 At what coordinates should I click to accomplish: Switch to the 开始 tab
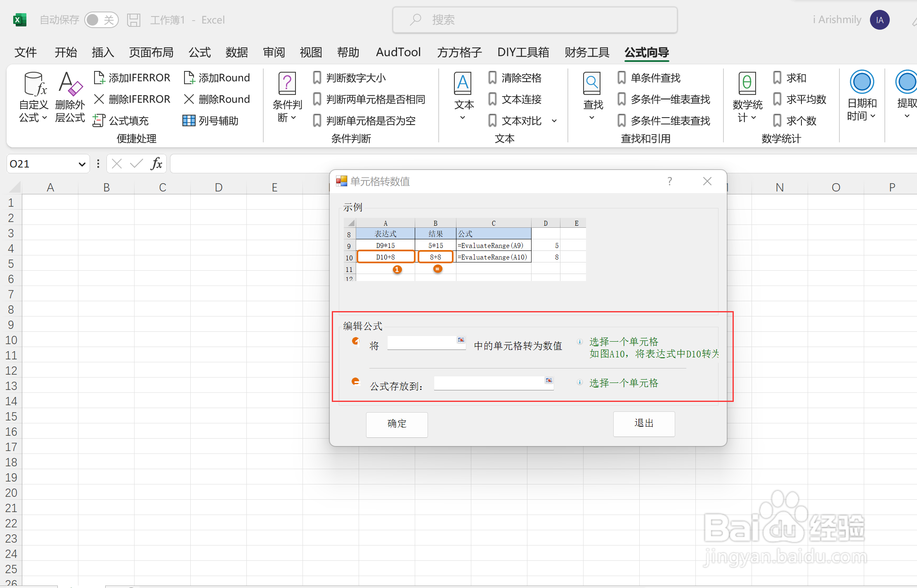pyautogui.click(x=66, y=52)
